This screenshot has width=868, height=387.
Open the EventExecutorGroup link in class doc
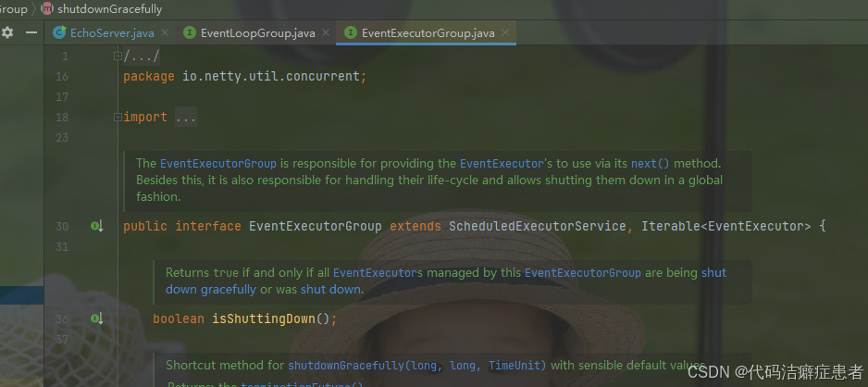coord(218,164)
